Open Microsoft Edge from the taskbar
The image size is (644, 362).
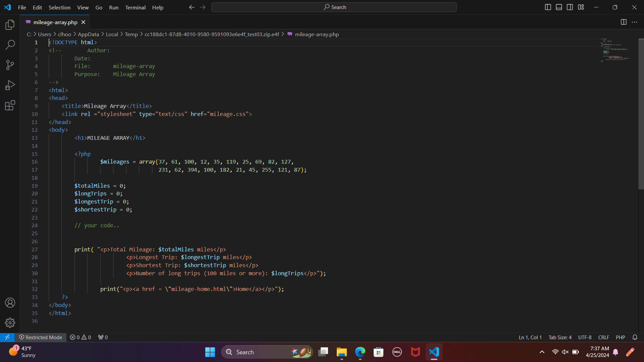360,352
